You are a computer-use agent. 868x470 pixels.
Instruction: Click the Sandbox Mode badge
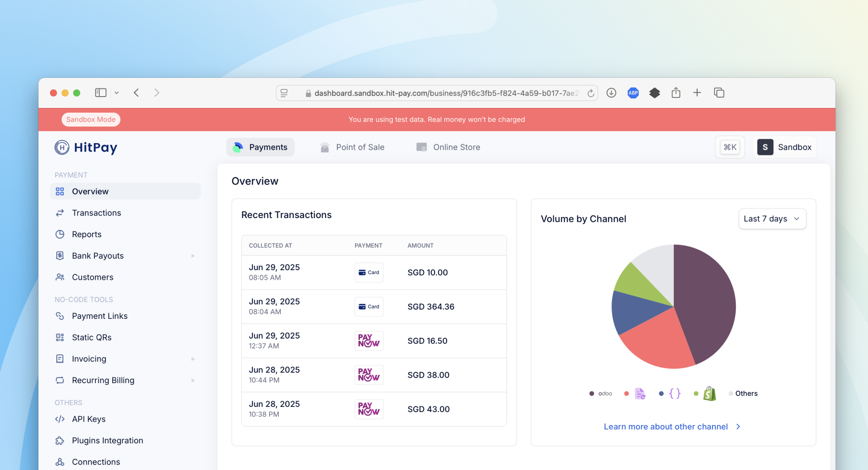[91, 119]
